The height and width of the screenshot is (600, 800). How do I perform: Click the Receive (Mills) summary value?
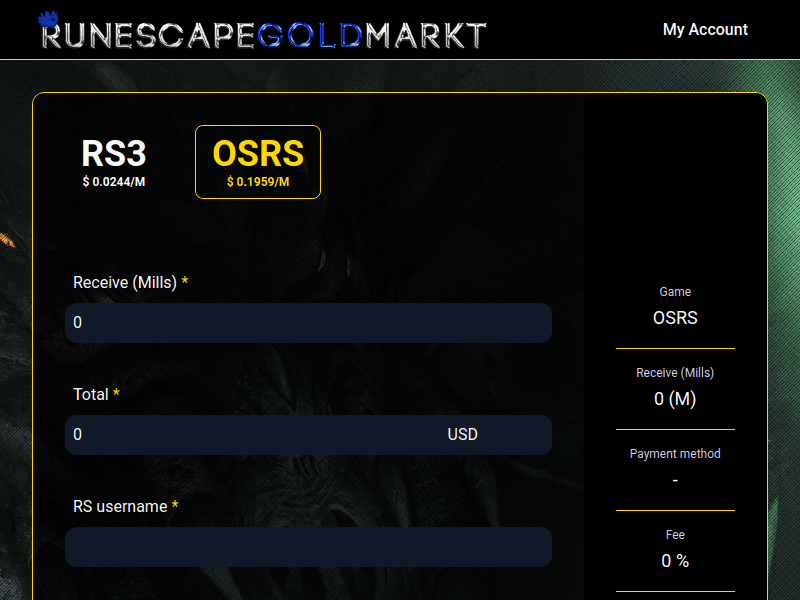[675, 398]
